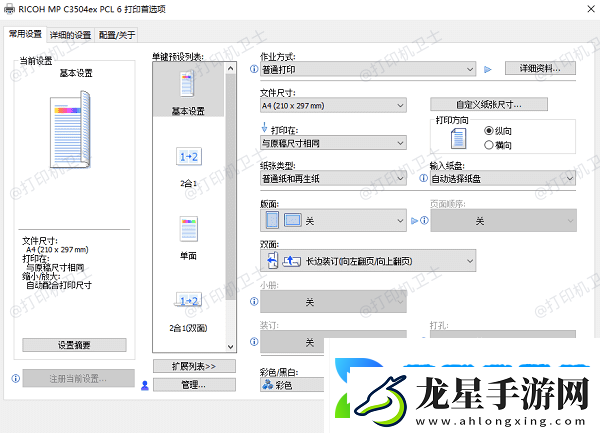Click the down arrow icon beside 打印在
The height and width of the screenshot is (433, 600).
click(x=264, y=127)
